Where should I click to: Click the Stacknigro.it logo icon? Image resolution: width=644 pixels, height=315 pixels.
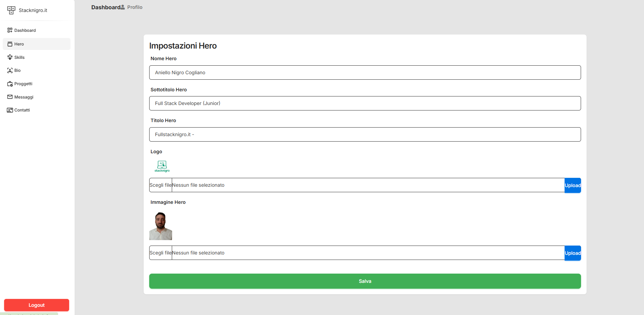tap(11, 10)
